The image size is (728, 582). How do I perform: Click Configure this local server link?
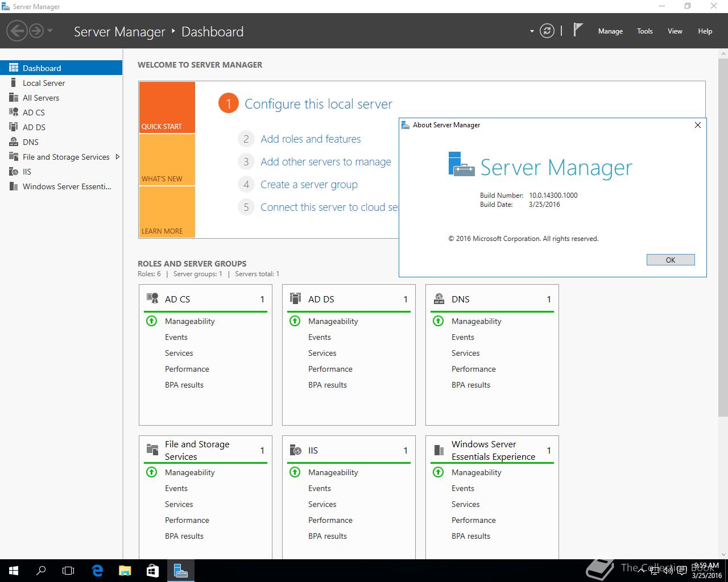318,104
